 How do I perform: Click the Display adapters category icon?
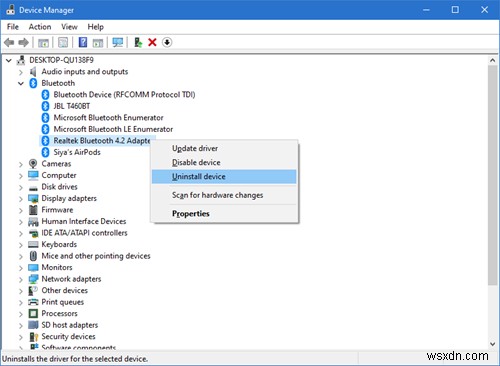33,199
